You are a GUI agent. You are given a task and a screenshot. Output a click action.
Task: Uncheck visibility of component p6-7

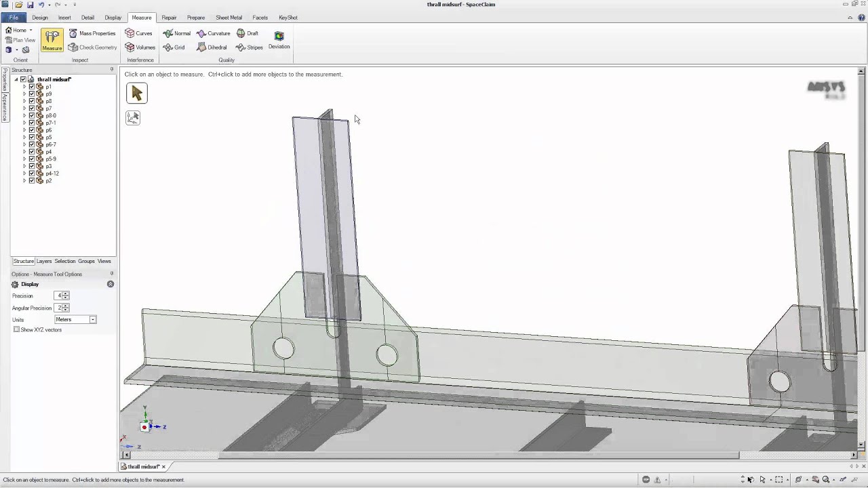click(x=32, y=144)
